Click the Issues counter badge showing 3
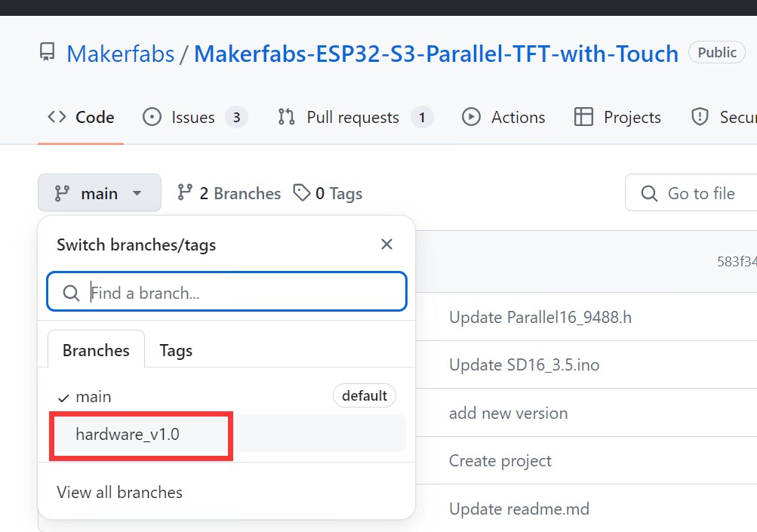This screenshot has height=532, width=757. (236, 117)
